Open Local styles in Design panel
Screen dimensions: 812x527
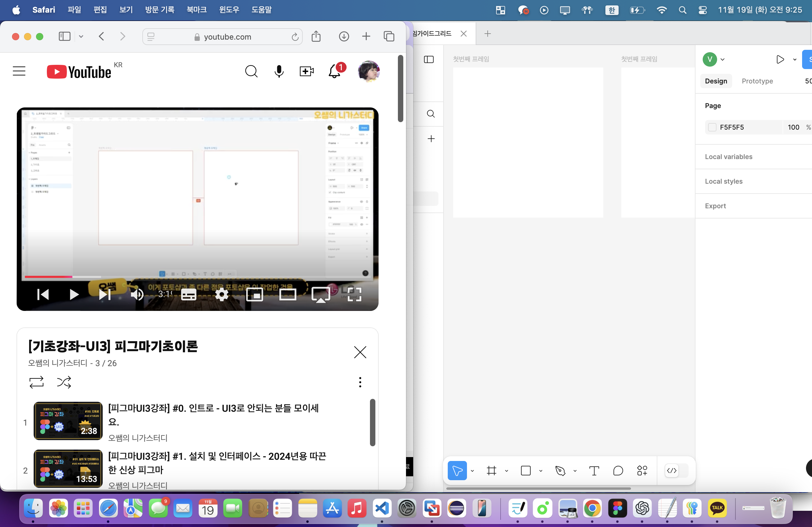pos(724,181)
